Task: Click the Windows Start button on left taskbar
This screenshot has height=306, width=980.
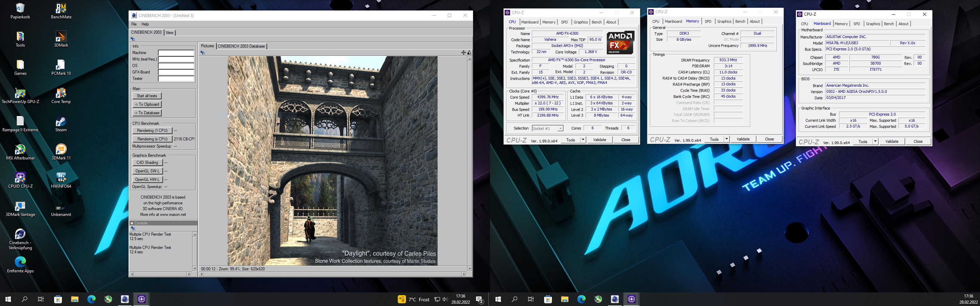Action: [x=8, y=299]
